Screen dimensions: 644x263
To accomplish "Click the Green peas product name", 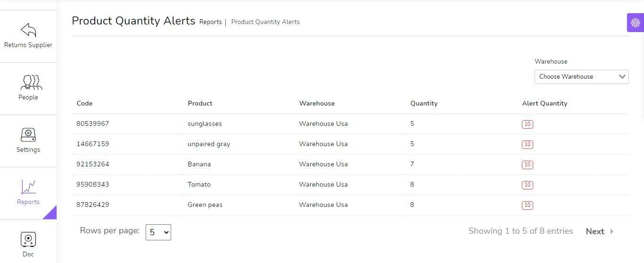I will pos(205,205).
